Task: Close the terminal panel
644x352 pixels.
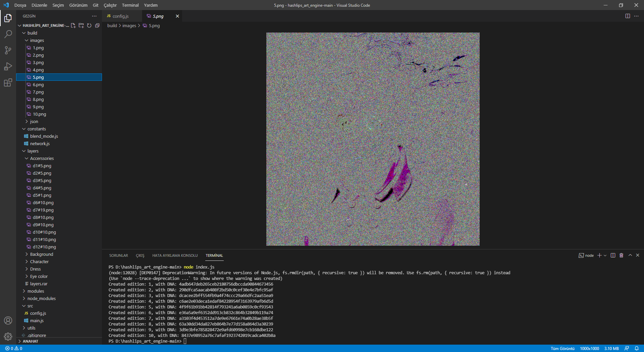Action: [638, 255]
